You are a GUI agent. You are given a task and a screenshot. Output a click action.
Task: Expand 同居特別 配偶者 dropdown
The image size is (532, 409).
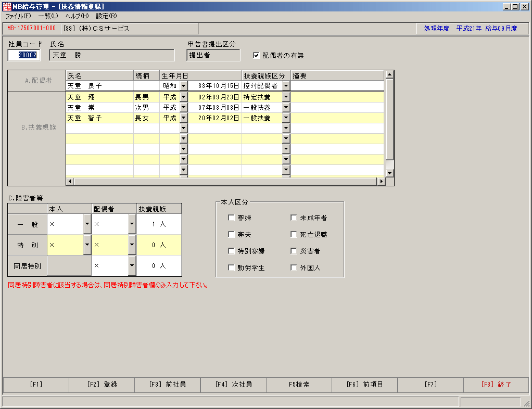[132, 265]
